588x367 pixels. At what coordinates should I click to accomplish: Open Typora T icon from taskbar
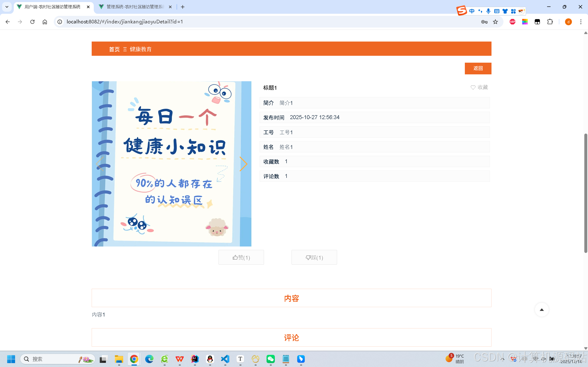pos(240,359)
